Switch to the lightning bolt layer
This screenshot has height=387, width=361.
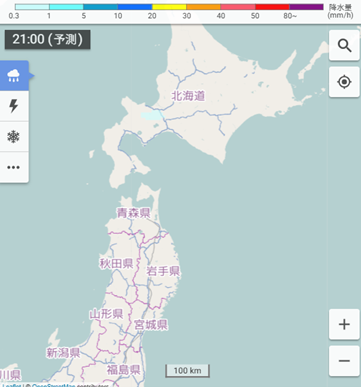14,106
